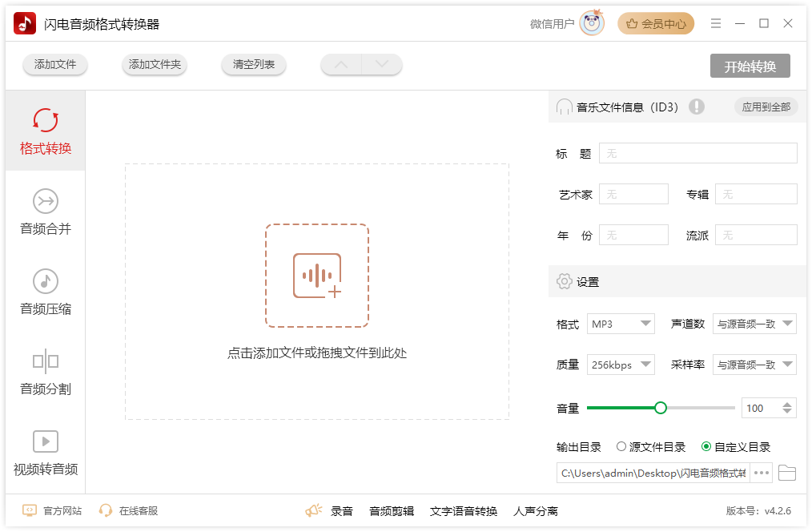This screenshot has height=532, width=812.
Task: Open the 音频分割 audio split tool
Action: pos(46,373)
